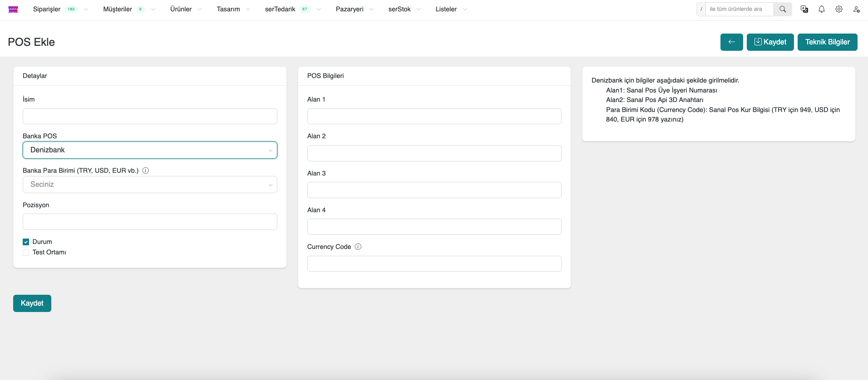This screenshot has height=380, width=868.
Task: Enable the Test Ortamı checkbox
Action: coord(26,252)
